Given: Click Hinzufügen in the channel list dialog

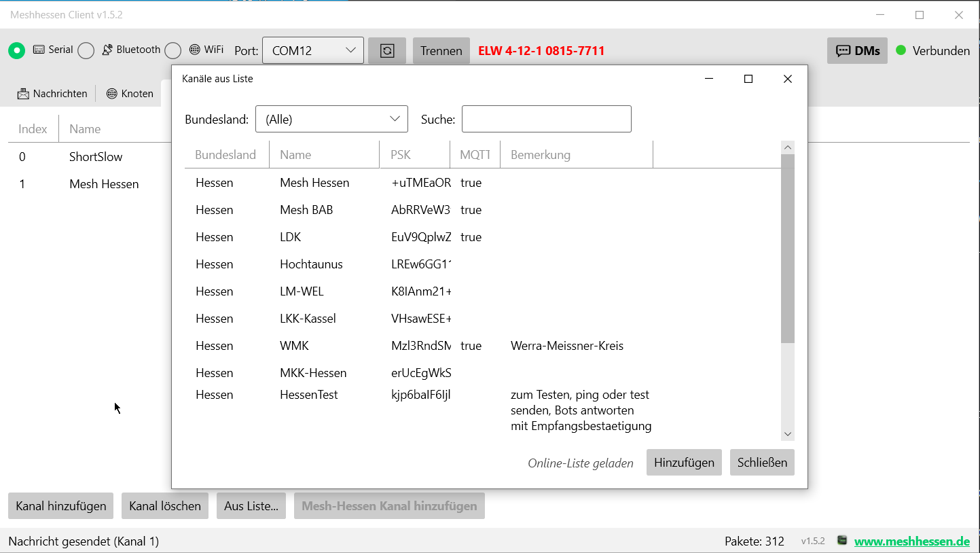Looking at the screenshot, I should click(684, 462).
